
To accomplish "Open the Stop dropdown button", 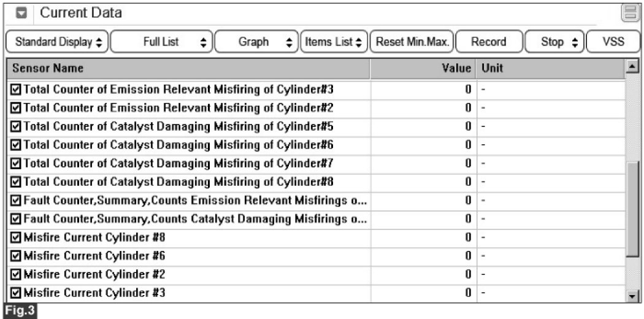I will point(552,42).
